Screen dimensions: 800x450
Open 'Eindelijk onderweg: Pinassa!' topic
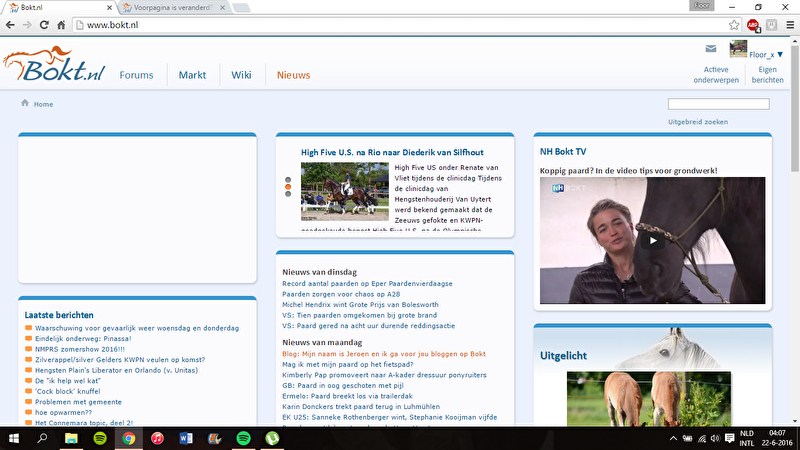(x=83, y=339)
